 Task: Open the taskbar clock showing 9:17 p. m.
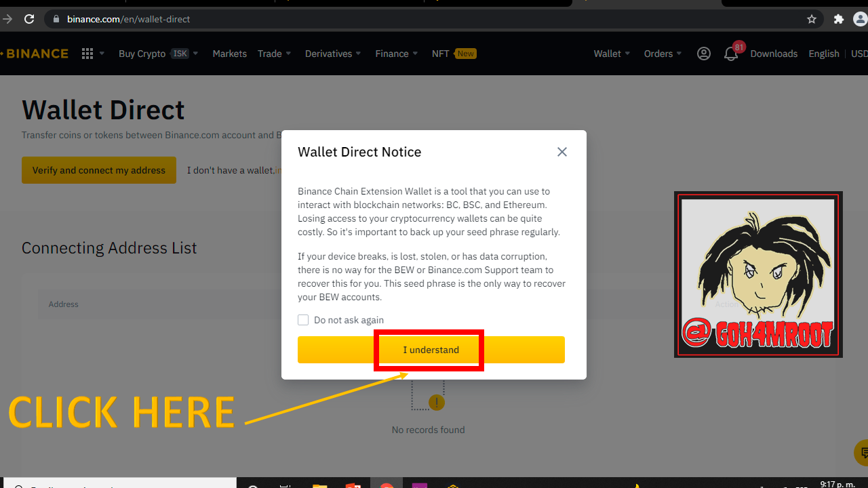pos(837,484)
